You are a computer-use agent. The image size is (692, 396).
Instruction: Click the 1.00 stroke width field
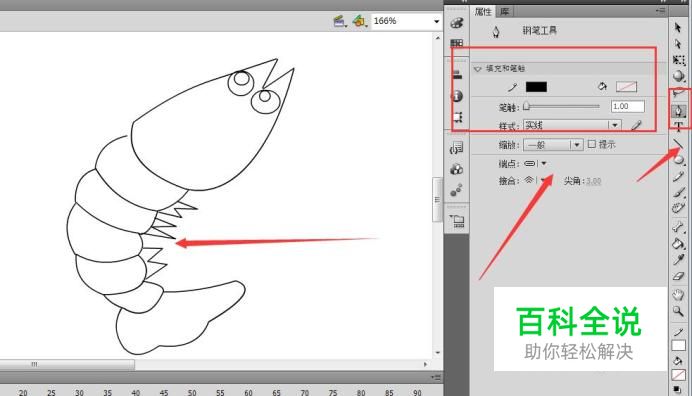click(x=628, y=106)
